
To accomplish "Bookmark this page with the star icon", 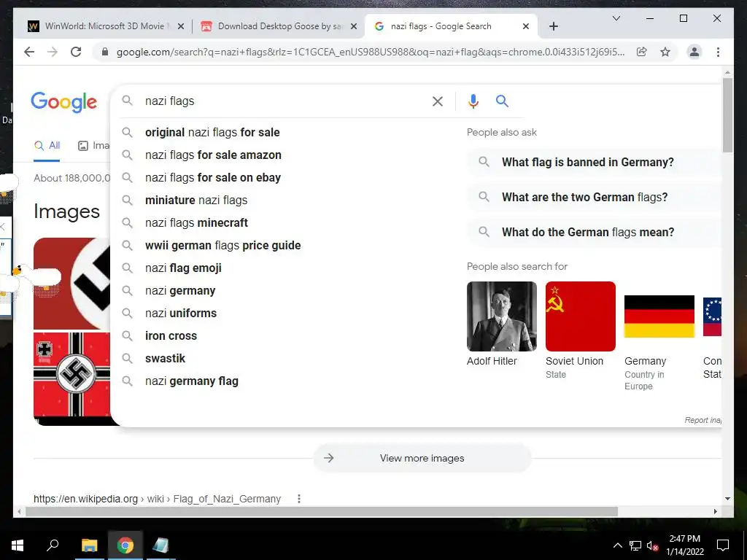I will click(665, 52).
